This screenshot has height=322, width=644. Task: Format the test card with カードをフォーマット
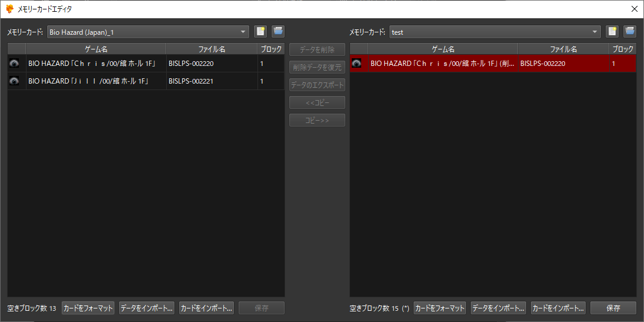click(440, 308)
